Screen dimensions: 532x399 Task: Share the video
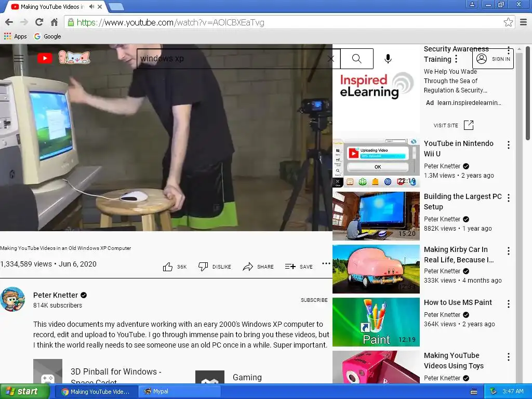click(258, 267)
